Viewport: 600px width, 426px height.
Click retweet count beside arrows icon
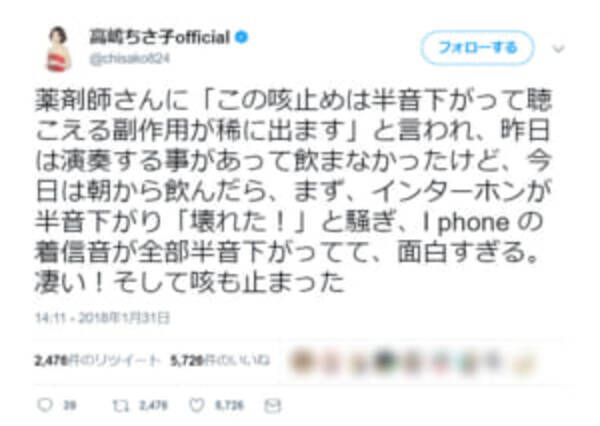coord(153,405)
